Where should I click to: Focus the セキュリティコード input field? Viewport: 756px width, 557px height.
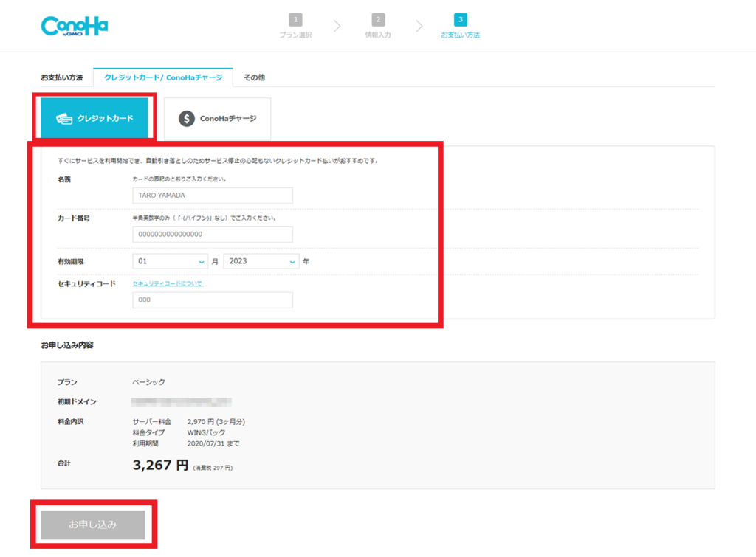pos(213,300)
